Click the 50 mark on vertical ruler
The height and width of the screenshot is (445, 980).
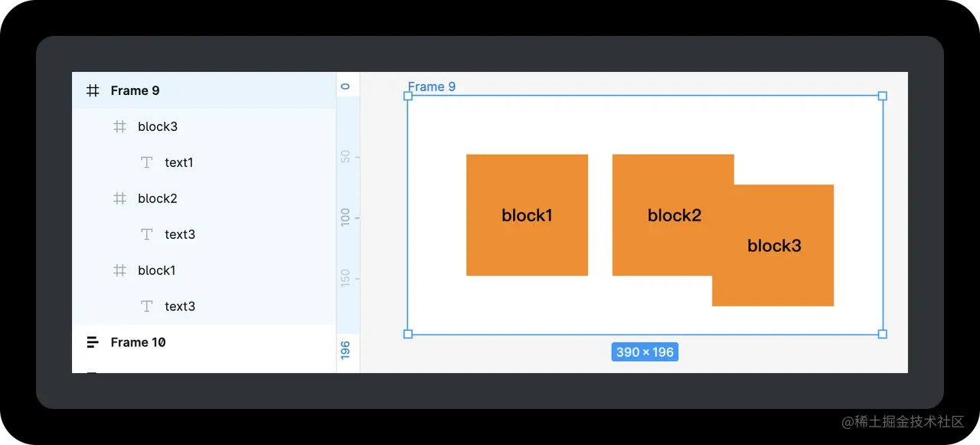click(x=345, y=156)
